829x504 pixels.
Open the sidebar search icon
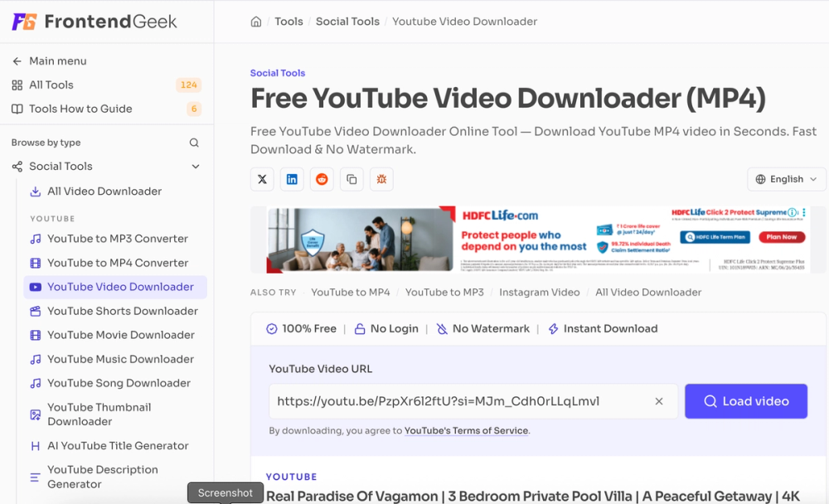tap(194, 143)
